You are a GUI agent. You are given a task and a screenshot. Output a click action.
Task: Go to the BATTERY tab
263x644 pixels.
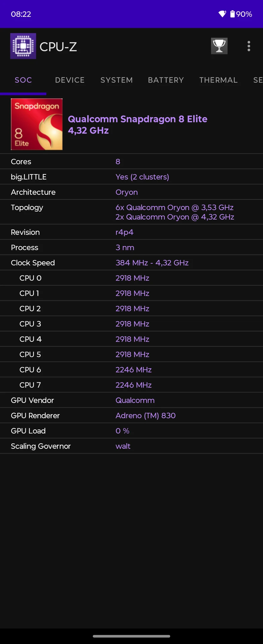tap(166, 80)
